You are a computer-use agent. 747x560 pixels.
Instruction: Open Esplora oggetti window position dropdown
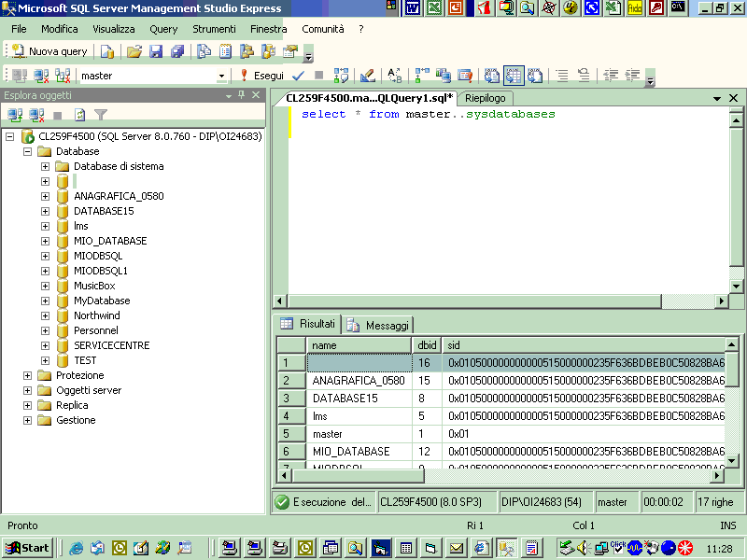(229, 95)
